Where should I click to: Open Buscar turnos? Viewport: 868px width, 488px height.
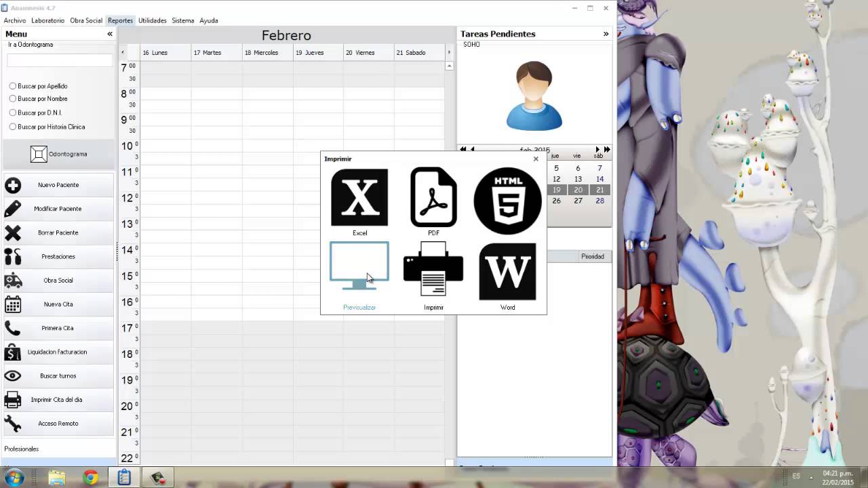[58, 375]
